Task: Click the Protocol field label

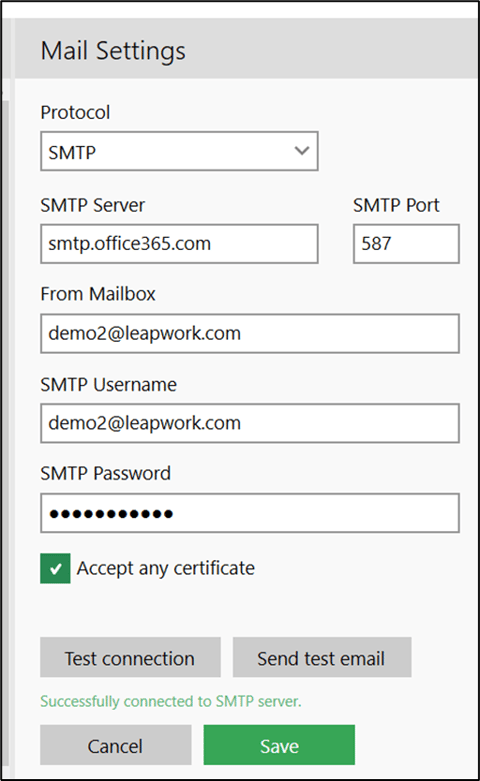Action: coord(75,113)
